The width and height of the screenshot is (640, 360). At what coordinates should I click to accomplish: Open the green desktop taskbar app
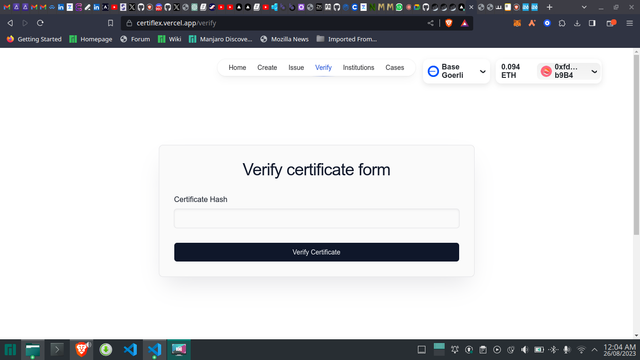pos(33,350)
